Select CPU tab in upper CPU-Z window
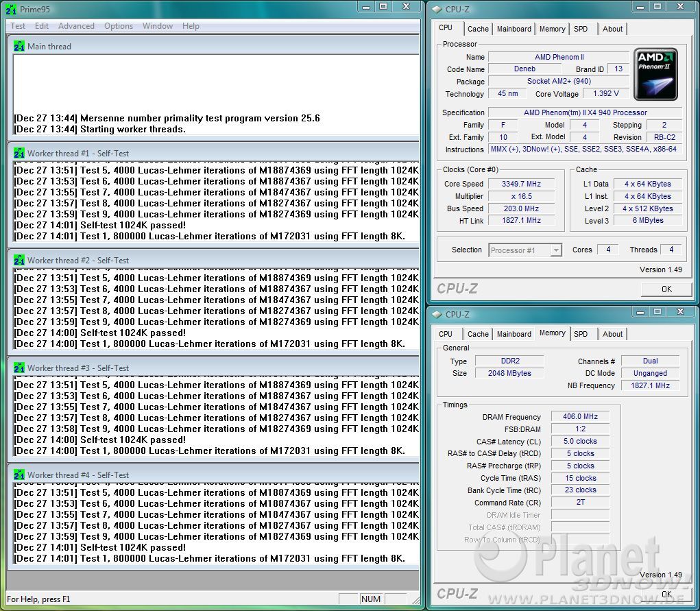 tap(446, 27)
